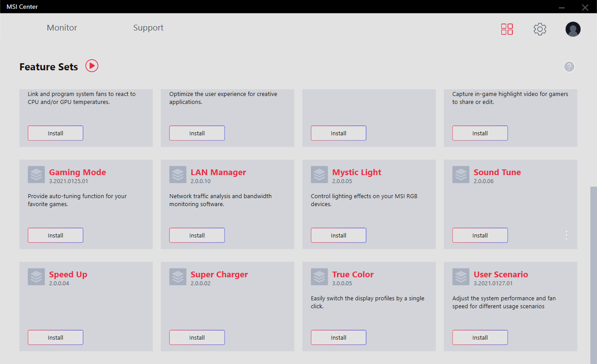This screenshot has height=364, width=597.
Task: Install the system fans linking feature
Action: pos(56,133)
